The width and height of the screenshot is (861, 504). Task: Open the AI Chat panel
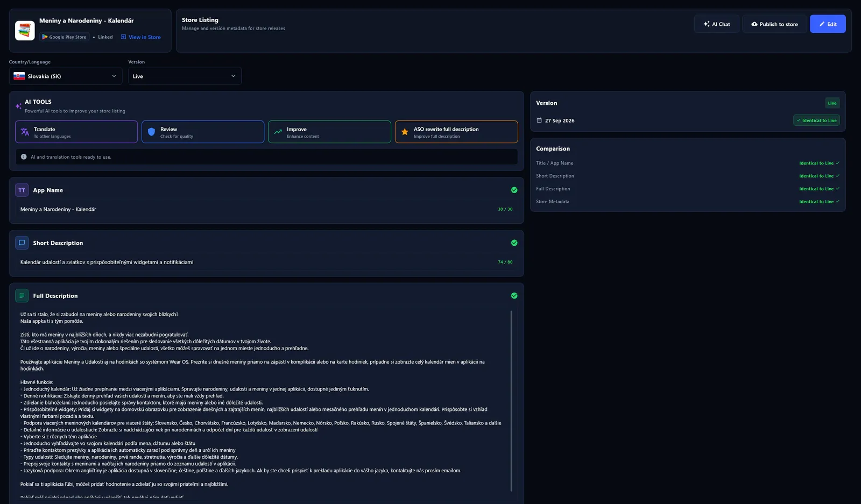tap(716, 24)
